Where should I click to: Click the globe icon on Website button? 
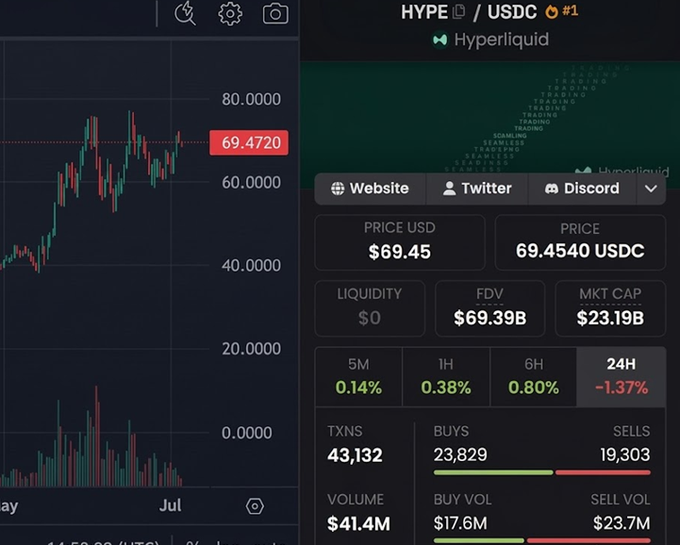pos(337,188)
